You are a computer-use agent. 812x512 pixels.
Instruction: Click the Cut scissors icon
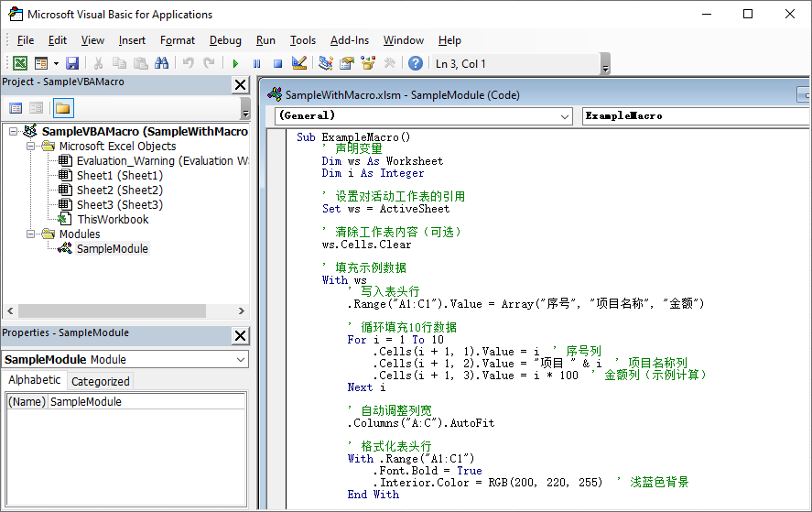tap(98, 63)
